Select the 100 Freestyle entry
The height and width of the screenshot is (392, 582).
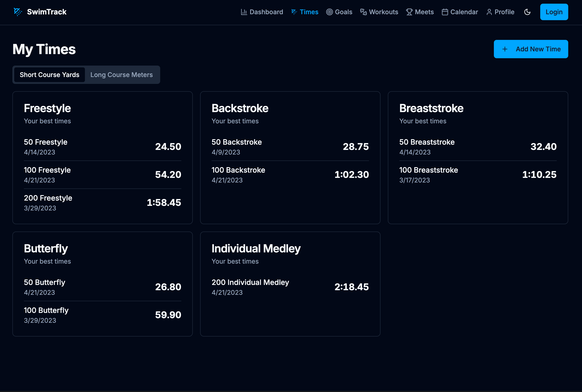coord(103,175)
